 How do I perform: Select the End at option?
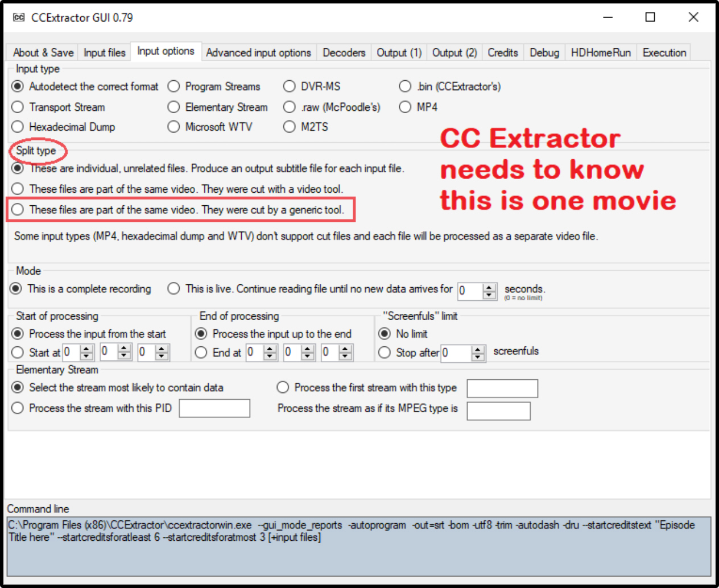coord(218,353)
